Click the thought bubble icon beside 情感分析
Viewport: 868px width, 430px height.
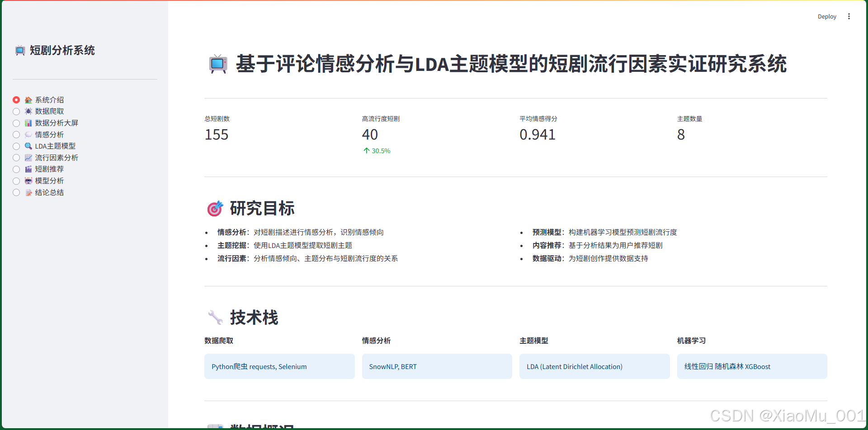click(x=28, y=135)
